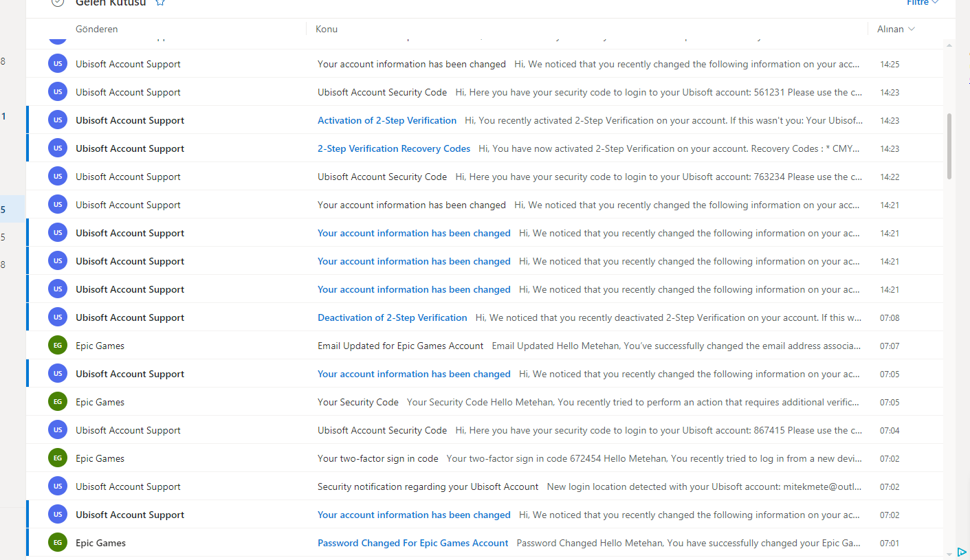
Task: Select US avatar of security code 763234 email
Action: [x=58, y=176]
